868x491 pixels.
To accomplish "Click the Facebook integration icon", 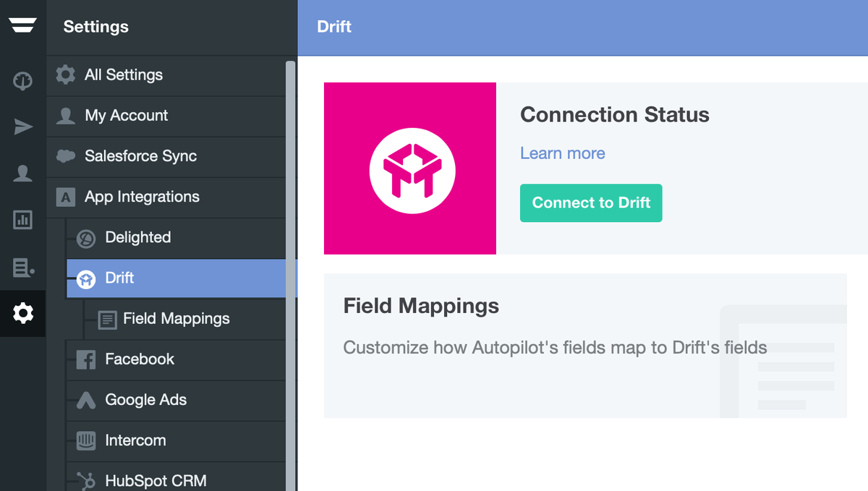I will point(85,359).
